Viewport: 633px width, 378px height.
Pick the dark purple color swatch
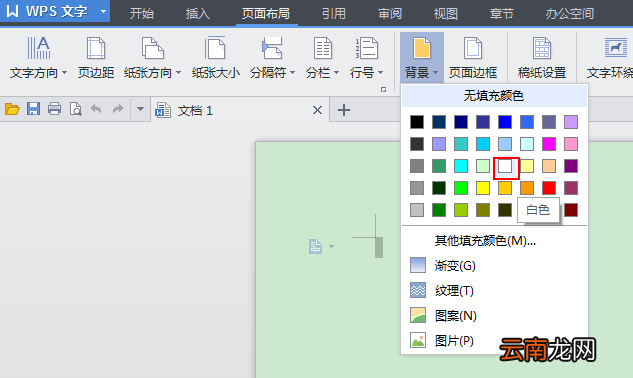[571, 166]
